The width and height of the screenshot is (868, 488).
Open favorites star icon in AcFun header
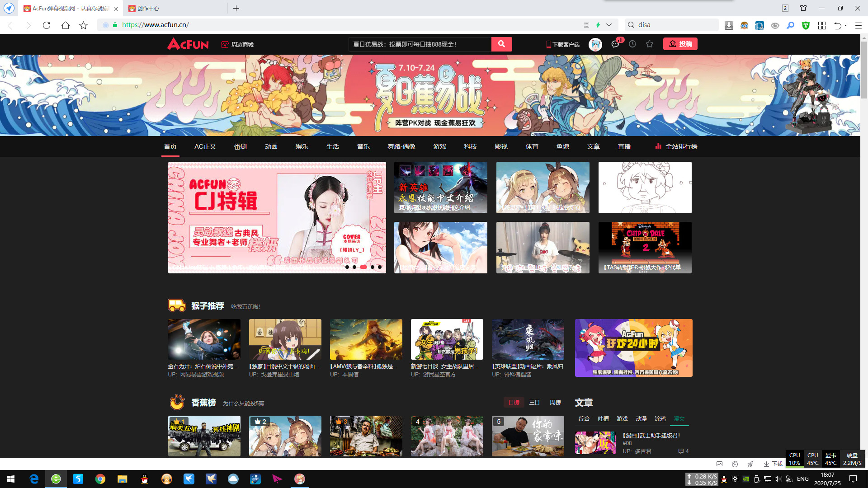[x=650, y=44]
